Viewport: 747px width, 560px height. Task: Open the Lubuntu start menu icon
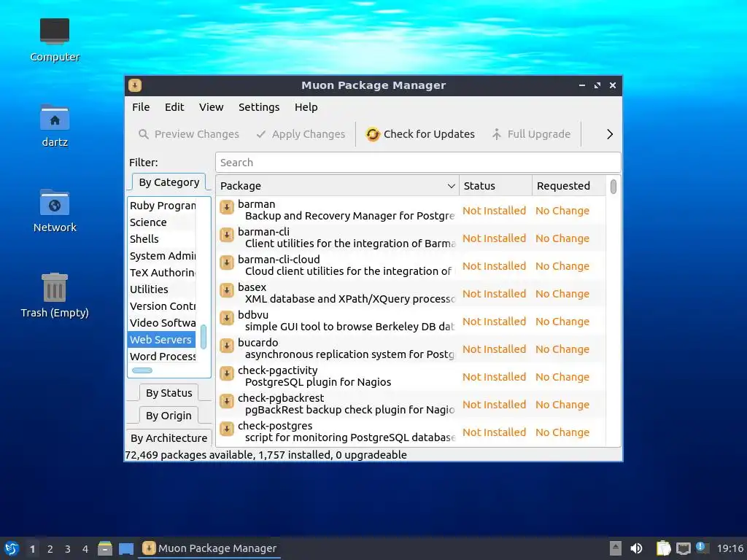(x=12, y=548)
